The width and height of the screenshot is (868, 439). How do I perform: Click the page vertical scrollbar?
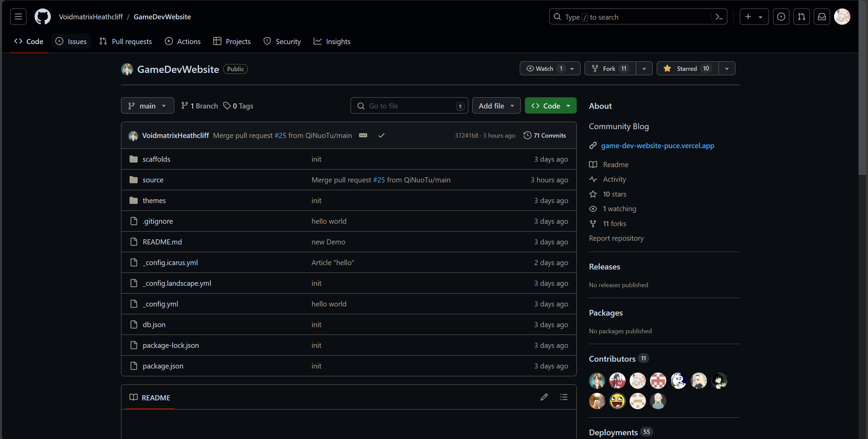coord(863,88)
